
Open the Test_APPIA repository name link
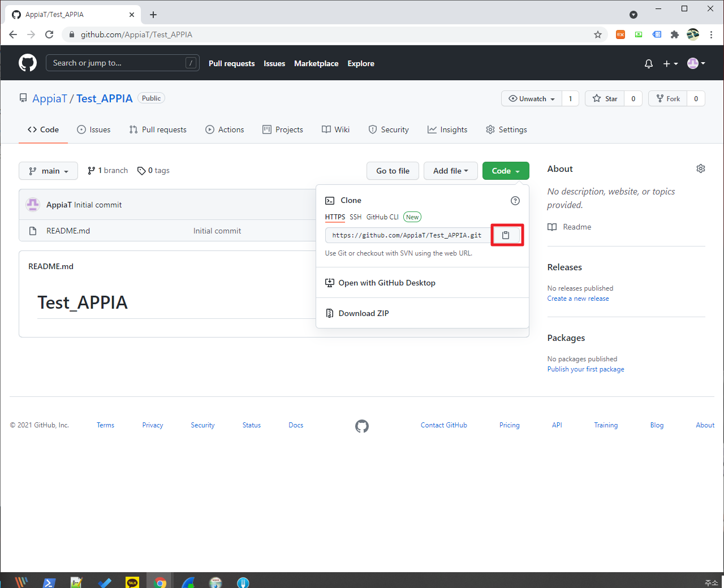click(x=104, y=98)
